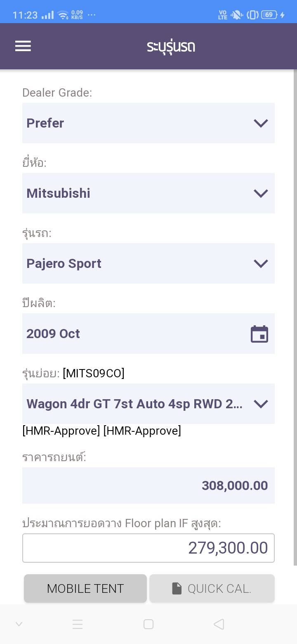Image resolution: width=297 pixels, height=644 pixels.
Task: Open the hamburger navigation menu
Action: point(23,46)
